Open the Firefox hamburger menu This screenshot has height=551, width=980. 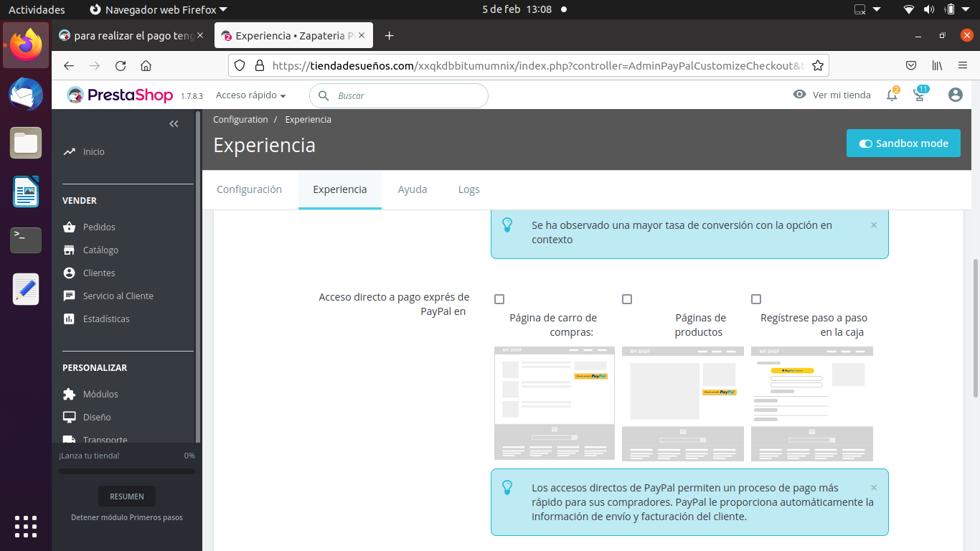[963, 65]
